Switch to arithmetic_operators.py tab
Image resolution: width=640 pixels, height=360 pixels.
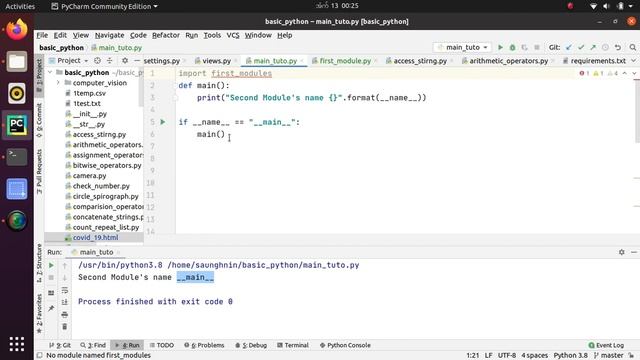tap(509, 61)
